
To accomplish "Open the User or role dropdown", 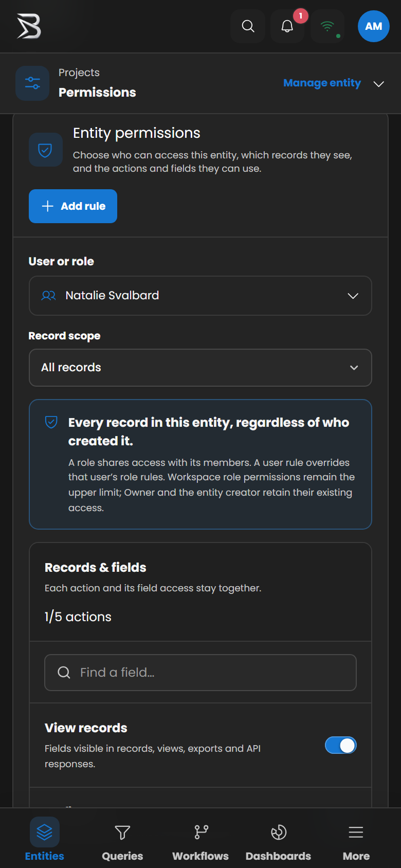I will 200,296.
